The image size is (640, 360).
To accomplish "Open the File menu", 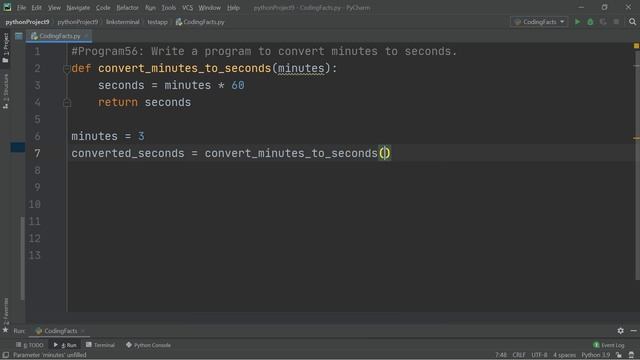I will tap(21, 8).
